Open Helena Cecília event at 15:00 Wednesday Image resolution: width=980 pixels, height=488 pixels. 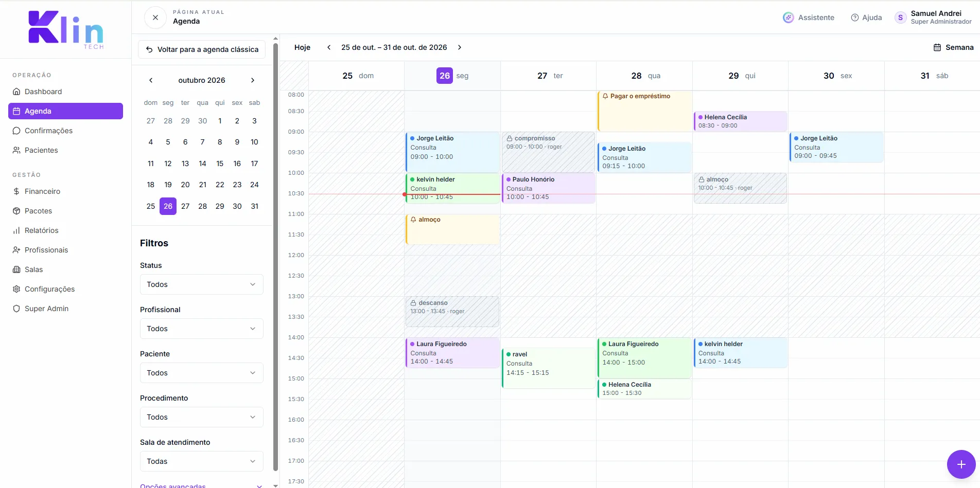tap(644, 389)
